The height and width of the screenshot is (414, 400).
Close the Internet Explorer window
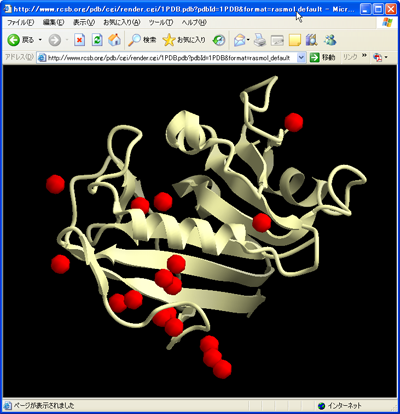[x=391, y=9]
